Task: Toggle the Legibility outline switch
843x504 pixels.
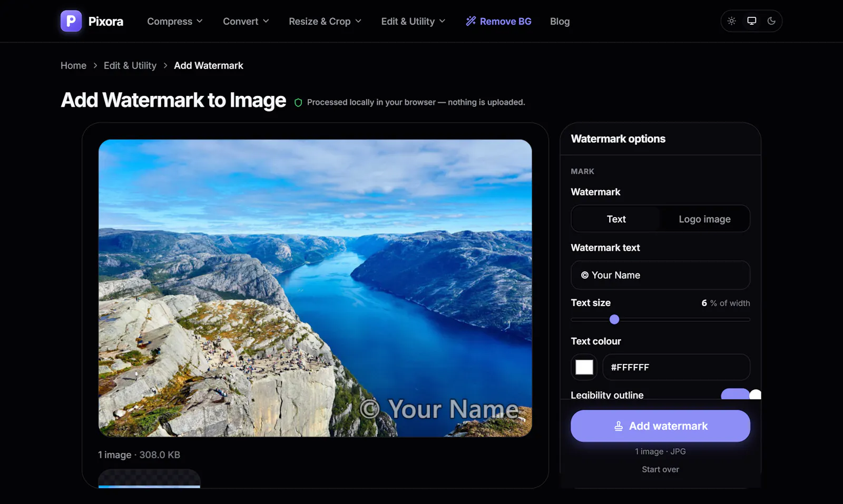Action: point(741,394)
